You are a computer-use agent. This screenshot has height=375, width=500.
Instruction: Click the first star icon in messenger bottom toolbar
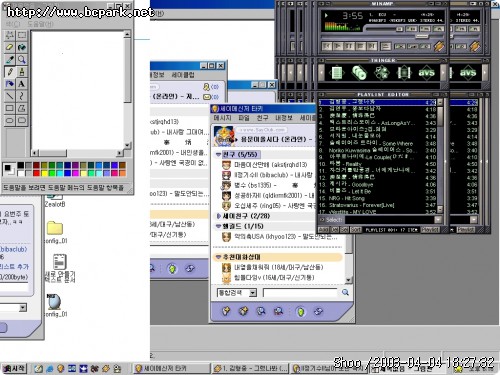[x=226, y=311]
